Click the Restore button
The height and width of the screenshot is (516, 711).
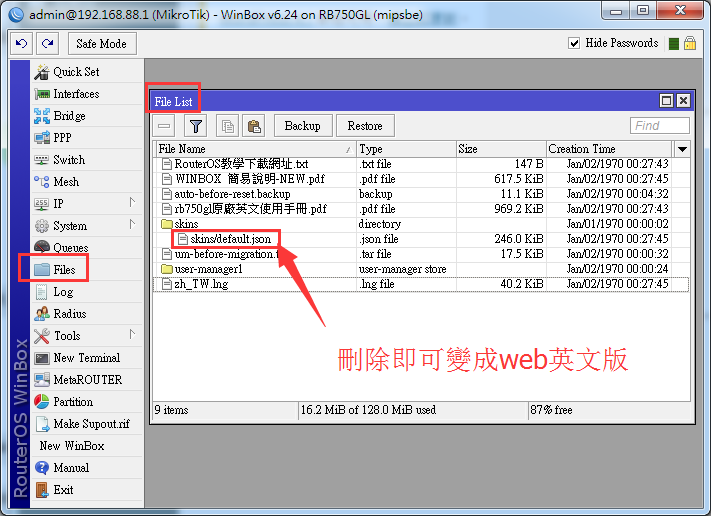[x=365, y=126]
